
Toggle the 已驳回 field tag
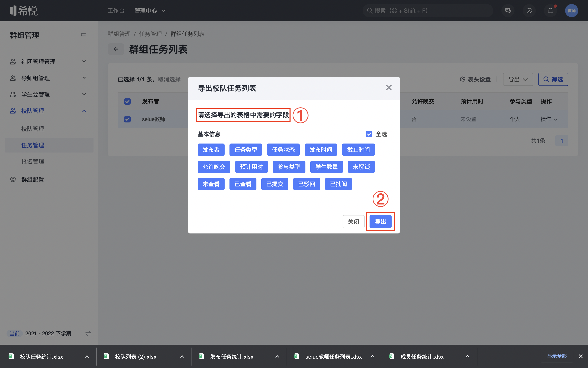click(306, 184)
